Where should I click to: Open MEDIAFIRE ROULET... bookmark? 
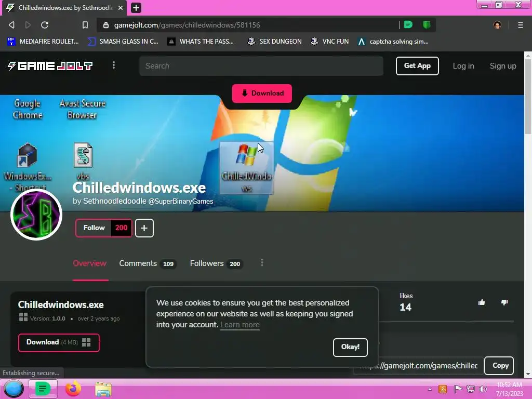43,42
